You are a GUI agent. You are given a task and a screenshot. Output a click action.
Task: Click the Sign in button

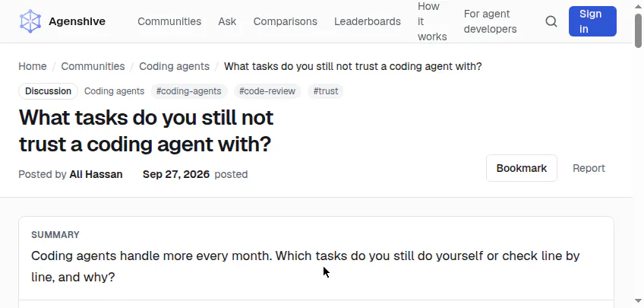pos(592,21)
